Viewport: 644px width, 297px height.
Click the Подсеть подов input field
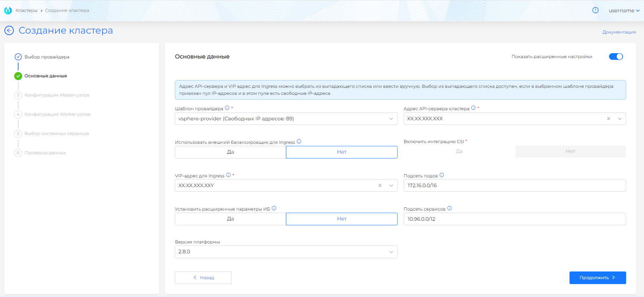click(x=515, y=186)
